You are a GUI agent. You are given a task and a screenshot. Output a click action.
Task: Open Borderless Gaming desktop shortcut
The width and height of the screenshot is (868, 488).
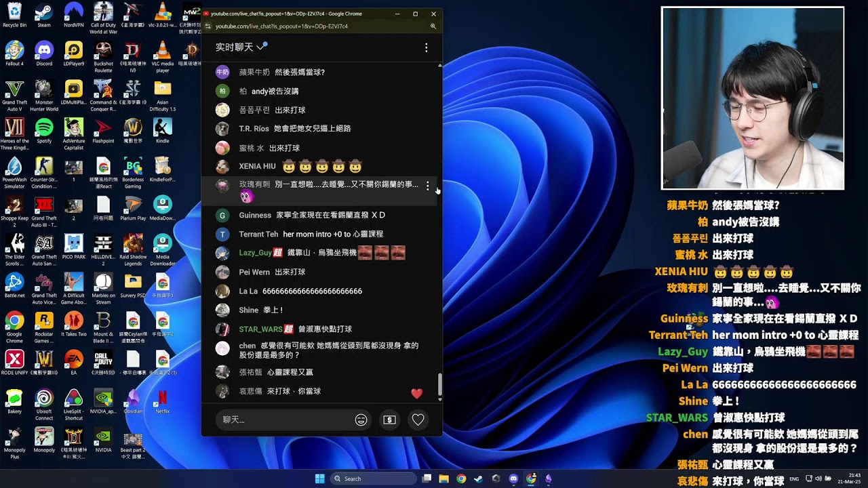point(133,173)
